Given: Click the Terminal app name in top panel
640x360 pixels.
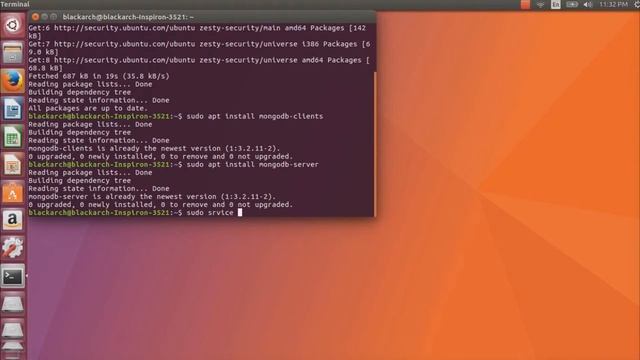Looking at the screenshot, I should [15, 4].
